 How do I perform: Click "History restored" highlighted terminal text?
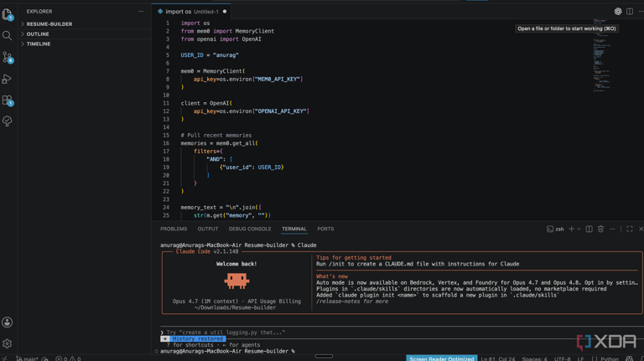(198, 339)
